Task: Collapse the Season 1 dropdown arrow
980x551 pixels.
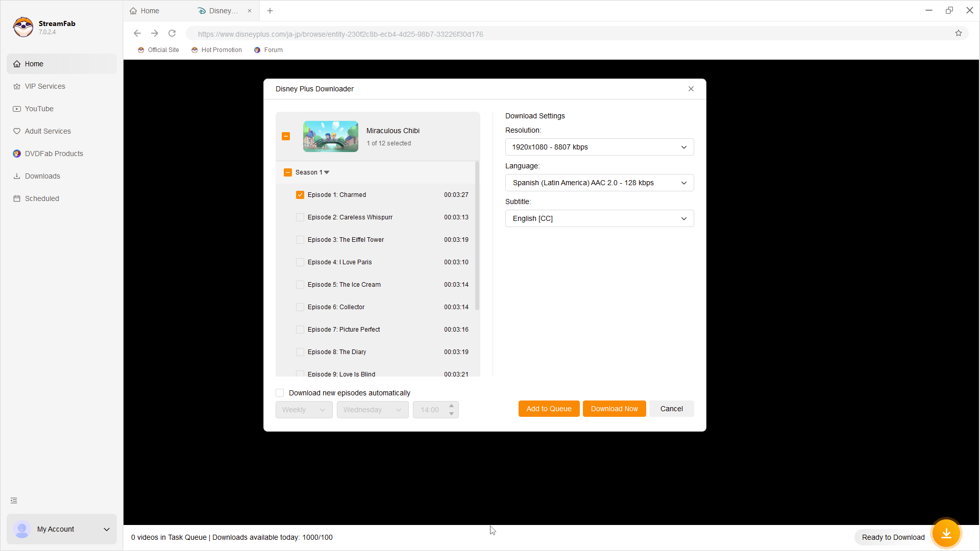Action: (327, 172)
